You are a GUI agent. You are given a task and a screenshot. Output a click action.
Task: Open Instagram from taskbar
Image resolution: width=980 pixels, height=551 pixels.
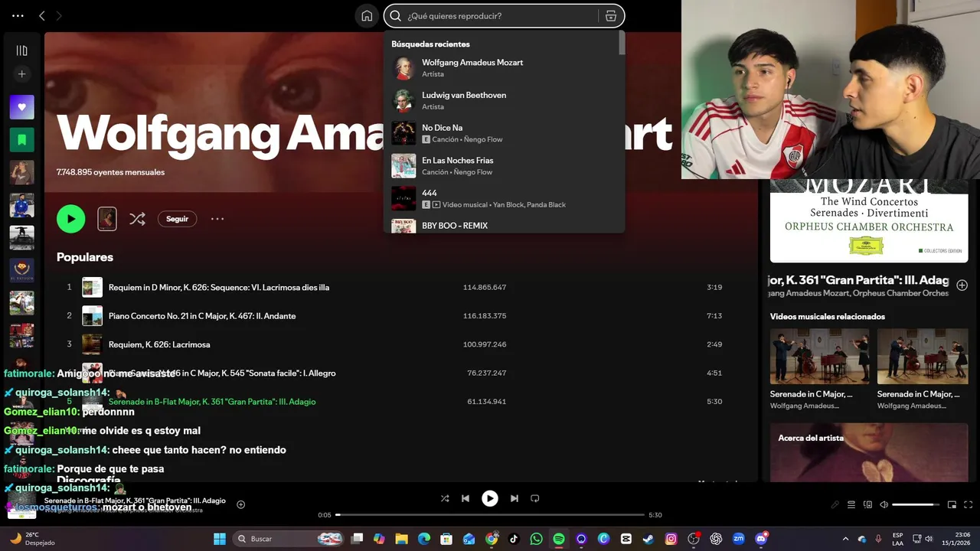[671, 539]
